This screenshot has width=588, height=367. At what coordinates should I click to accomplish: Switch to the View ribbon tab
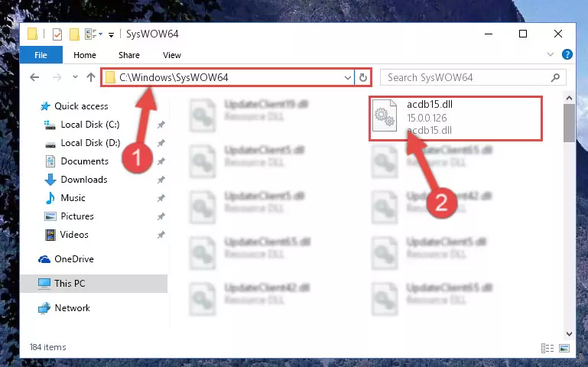tap(172, 55)
